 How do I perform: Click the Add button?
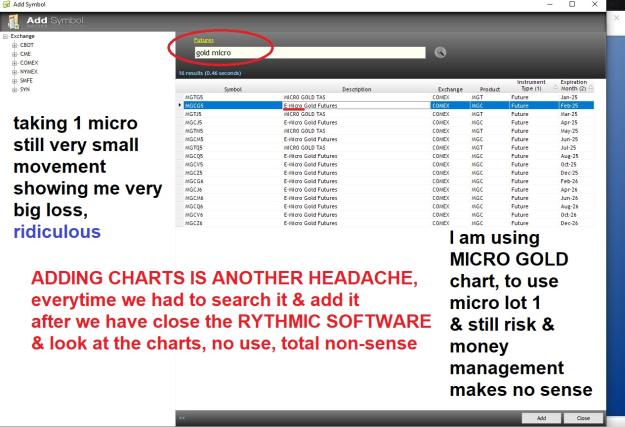pyautogui.click(x=541, y=418)
